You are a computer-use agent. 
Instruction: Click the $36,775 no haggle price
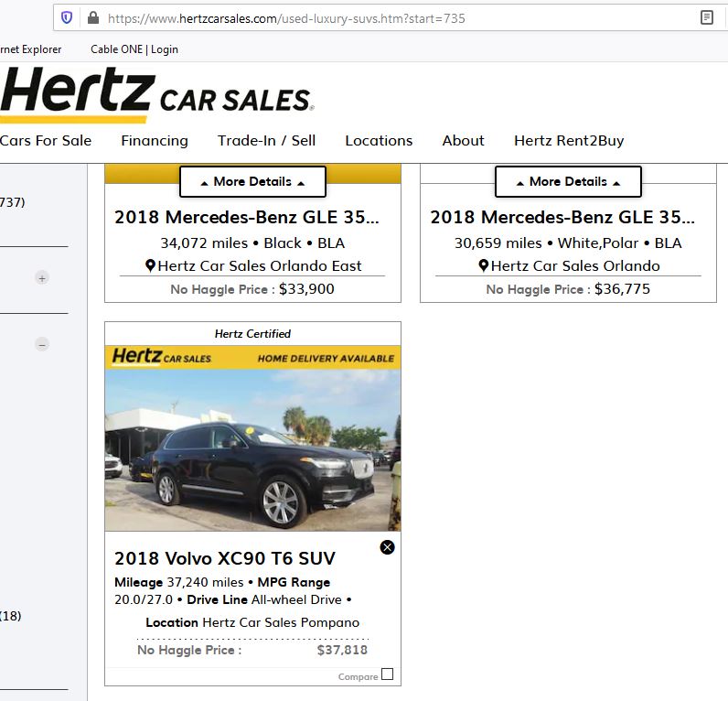[x=622, y=289]
